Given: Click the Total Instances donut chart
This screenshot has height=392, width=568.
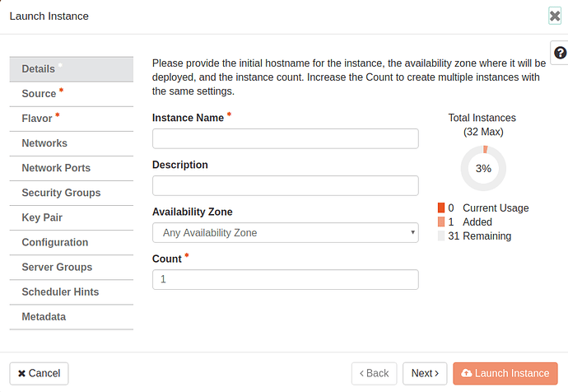Looking at the screenshot, I should 483,168.
